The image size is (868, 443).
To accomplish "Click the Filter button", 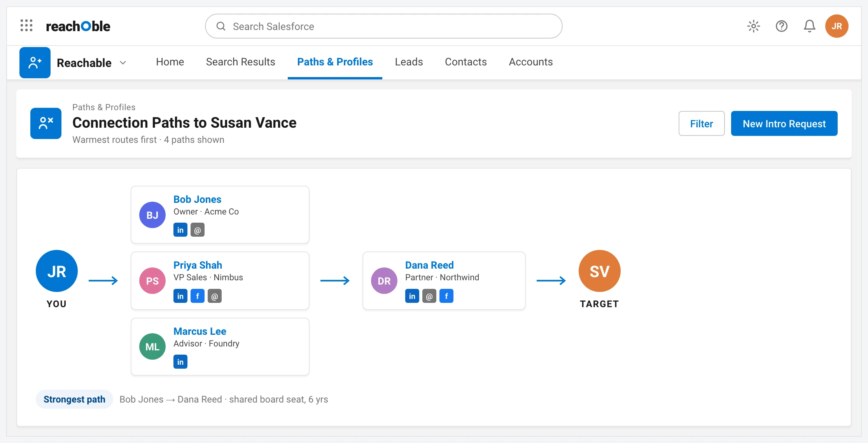I will pyautogui.click(x=702, y=123).
